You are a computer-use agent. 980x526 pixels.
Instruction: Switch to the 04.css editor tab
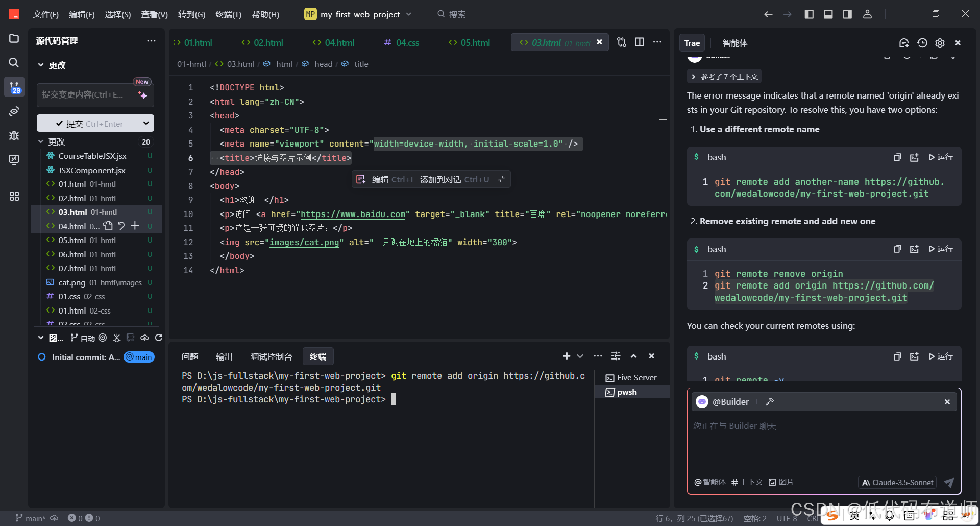coord(401,42)
